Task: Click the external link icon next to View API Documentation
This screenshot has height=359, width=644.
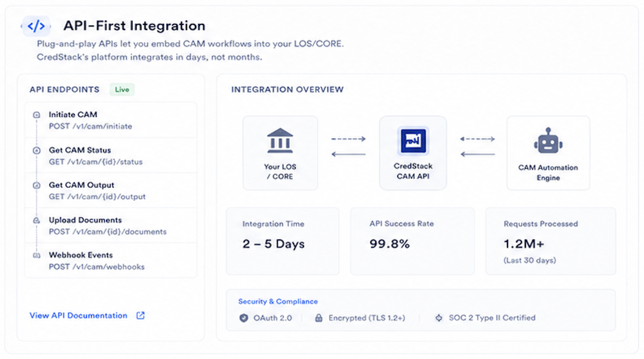Action: point(141,315)
